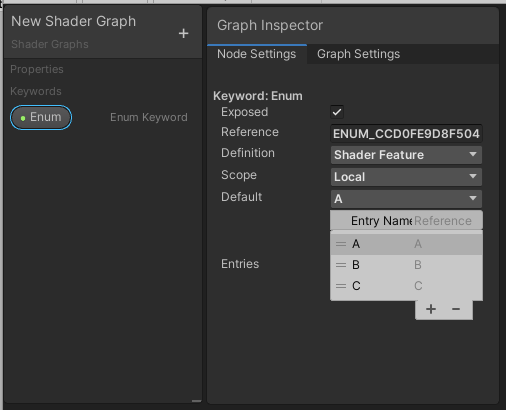Grab the drag handle of entry A
506x410 pixels.
tap(341, 244)
